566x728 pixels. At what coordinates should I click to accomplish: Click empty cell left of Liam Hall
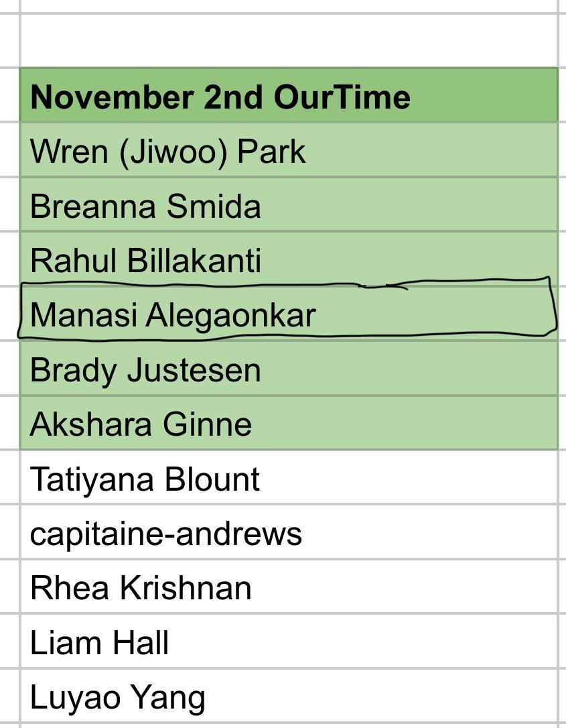point(9,642)
